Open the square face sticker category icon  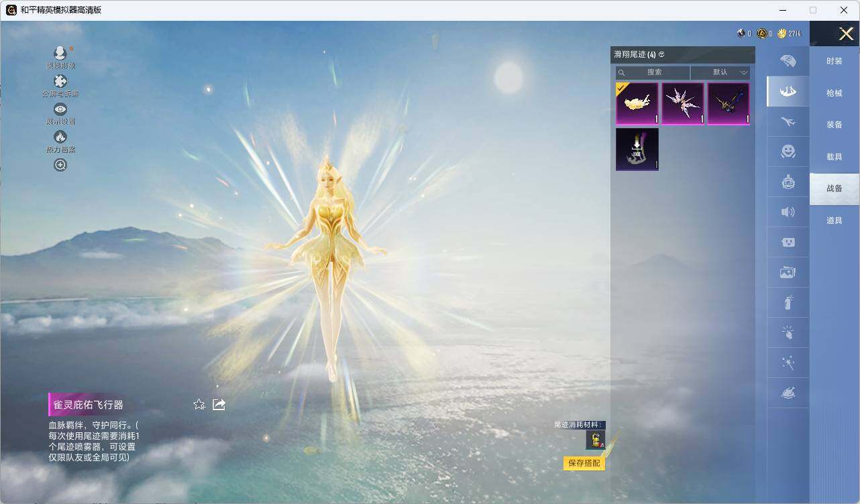click(788, 243)
